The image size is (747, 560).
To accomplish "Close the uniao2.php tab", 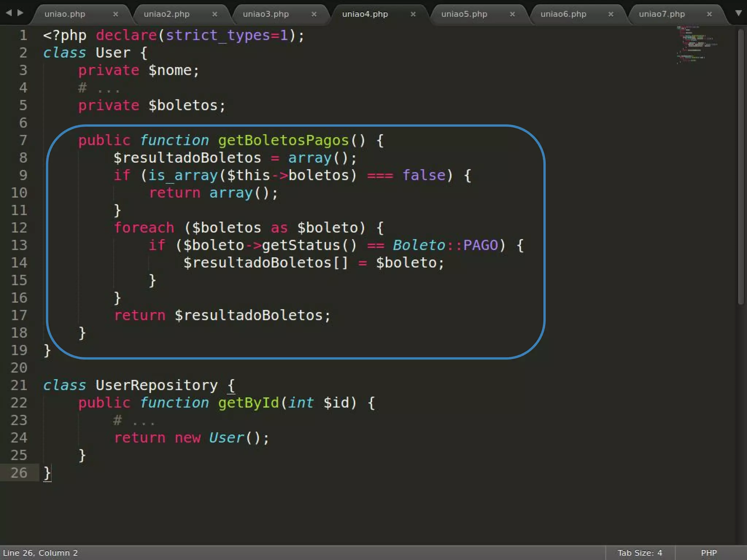I will [214, 14].
